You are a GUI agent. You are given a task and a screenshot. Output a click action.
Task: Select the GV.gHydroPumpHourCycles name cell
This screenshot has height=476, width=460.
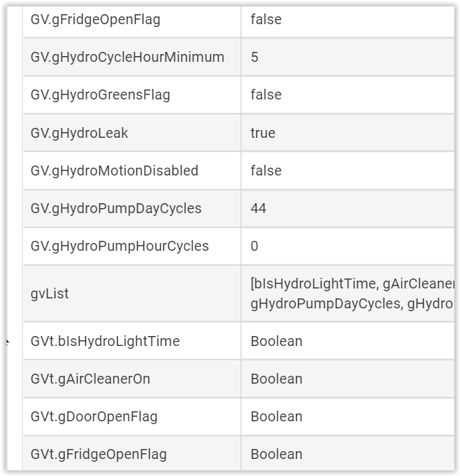[132, 247]
